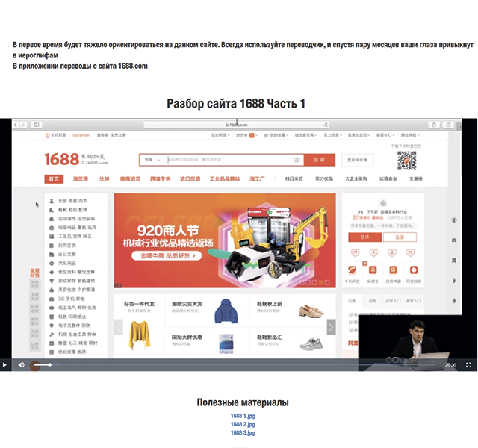The image size is (478, 448).
Task: Select the orange home tab in the navigation
Action: pyautogui.click(x=53, y=179)
